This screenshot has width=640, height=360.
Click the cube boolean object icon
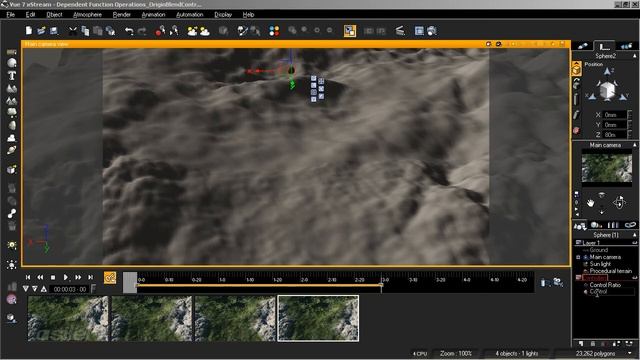(x=12, y=169)
